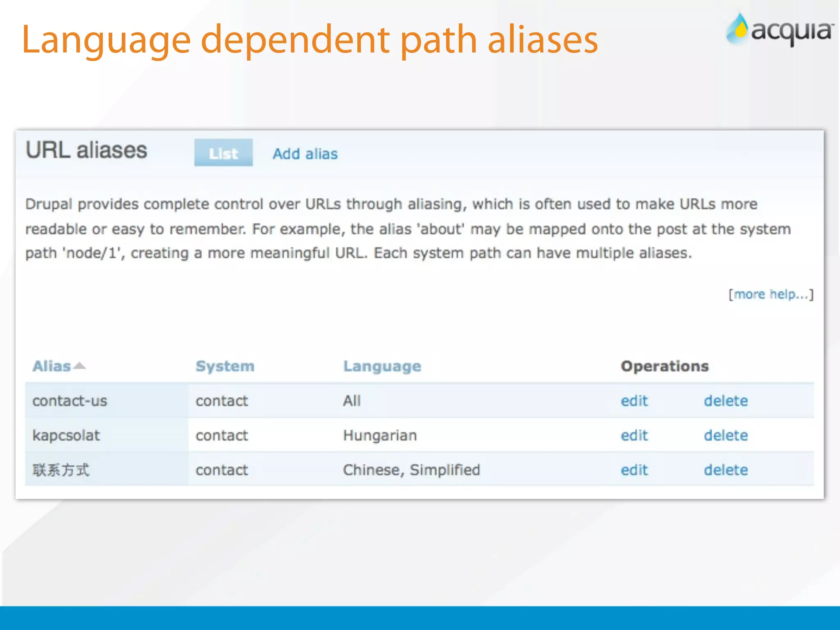
Task: Click the URL aliases page heading
Action: pos(86,150)
